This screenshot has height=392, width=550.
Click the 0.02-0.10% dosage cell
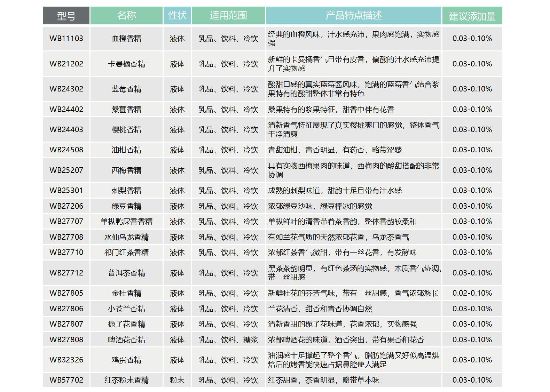(x=472, y=293)
